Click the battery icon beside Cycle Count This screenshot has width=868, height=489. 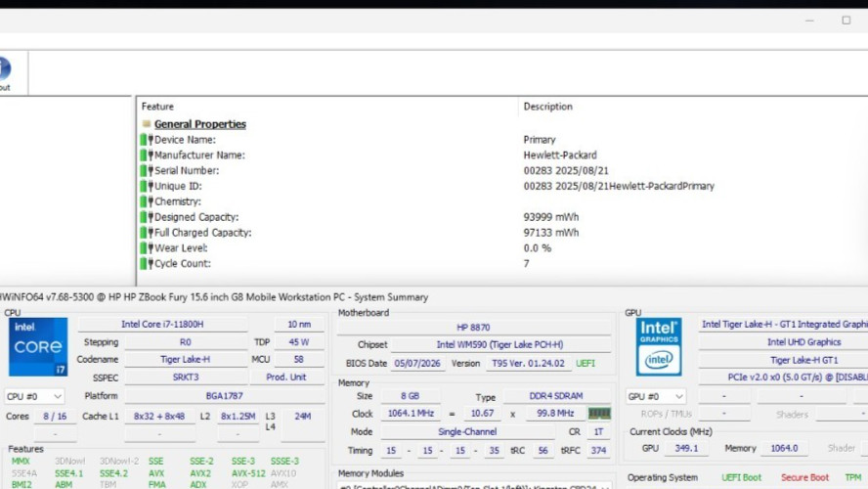pyautogui.click(x=147, y=264)
